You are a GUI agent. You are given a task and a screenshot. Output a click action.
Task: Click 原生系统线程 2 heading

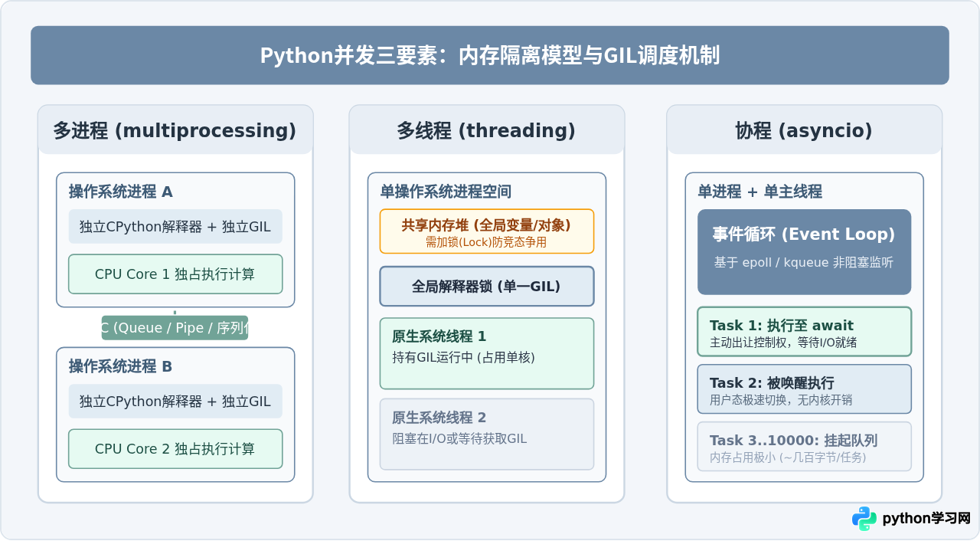click(x=439, y=418)
